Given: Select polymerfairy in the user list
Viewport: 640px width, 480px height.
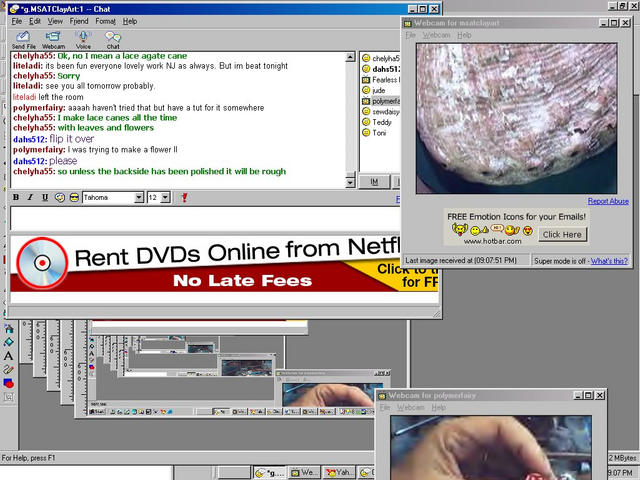Looking at the screenshot, I should tap(380, 101).
